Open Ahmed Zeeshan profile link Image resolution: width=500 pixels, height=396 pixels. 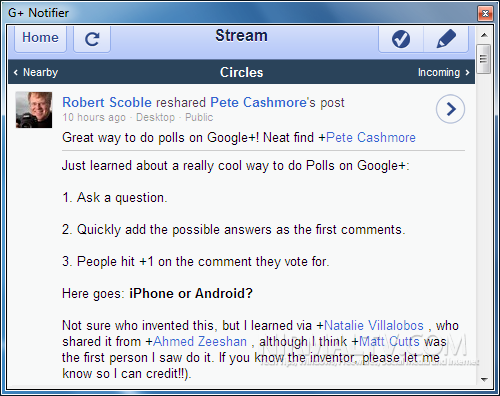click(x=200, y=341)
